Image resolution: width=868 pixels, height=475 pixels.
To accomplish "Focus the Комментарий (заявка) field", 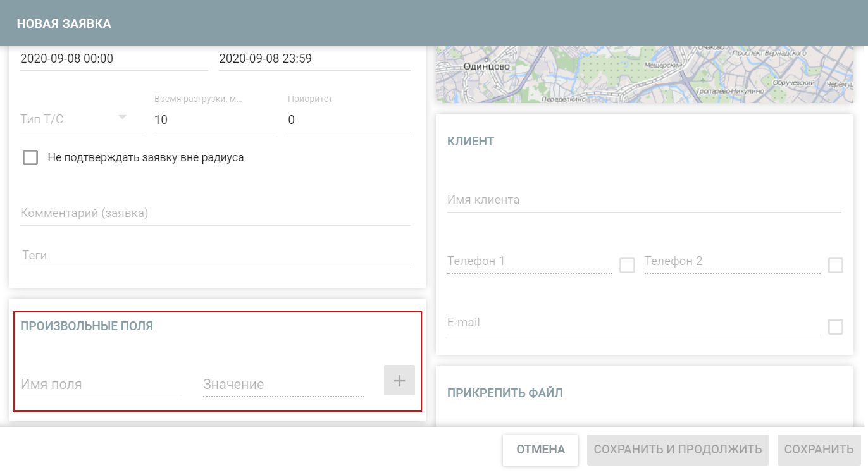I will 215,213.
